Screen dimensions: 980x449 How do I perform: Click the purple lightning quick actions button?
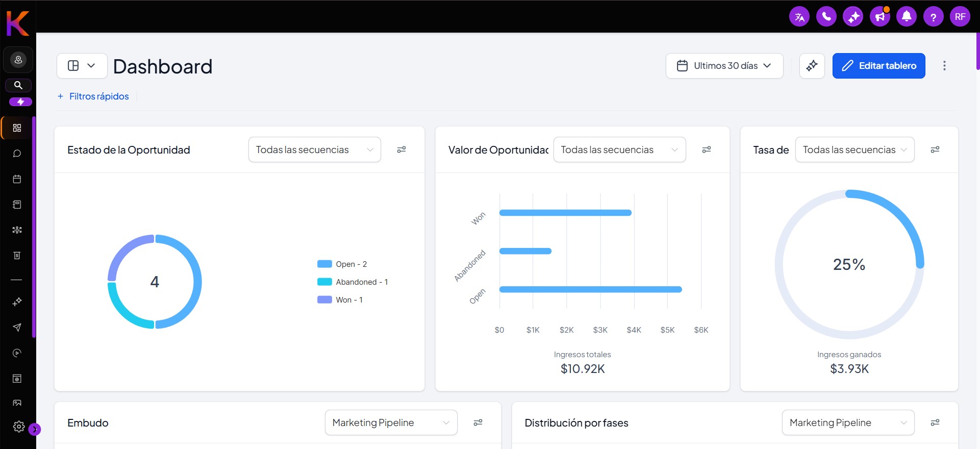(20, 102)
